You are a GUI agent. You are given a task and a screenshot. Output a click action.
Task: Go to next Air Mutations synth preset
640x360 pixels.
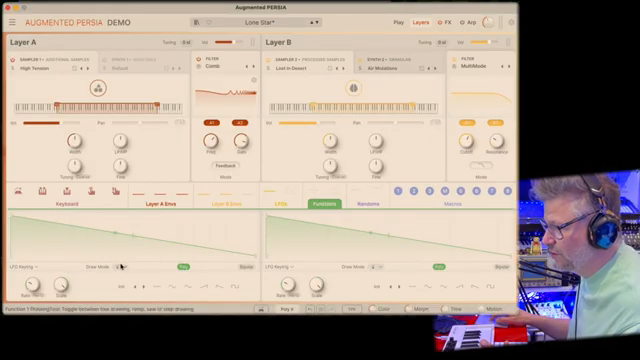click(x=435, y=69)
